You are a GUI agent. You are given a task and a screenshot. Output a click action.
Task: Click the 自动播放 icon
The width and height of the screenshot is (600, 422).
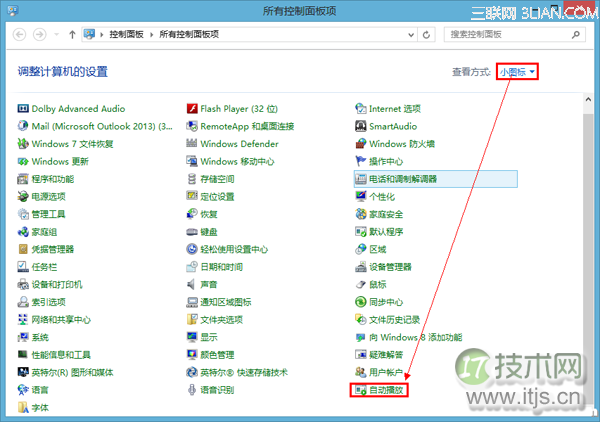360,390
